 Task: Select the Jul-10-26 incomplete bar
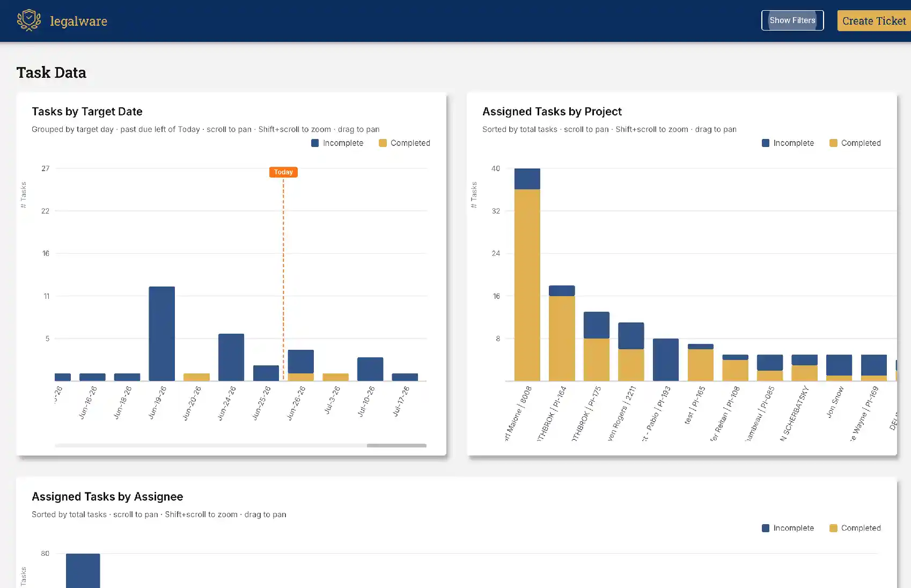coord(370,369)
